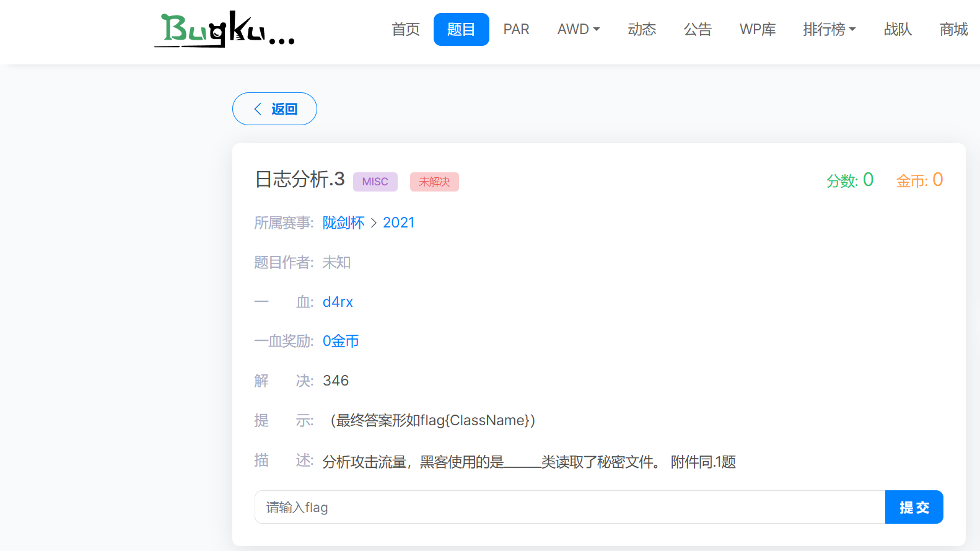Open the 公告 announcements page
The image size is (980, 551).
click(698, 29)
